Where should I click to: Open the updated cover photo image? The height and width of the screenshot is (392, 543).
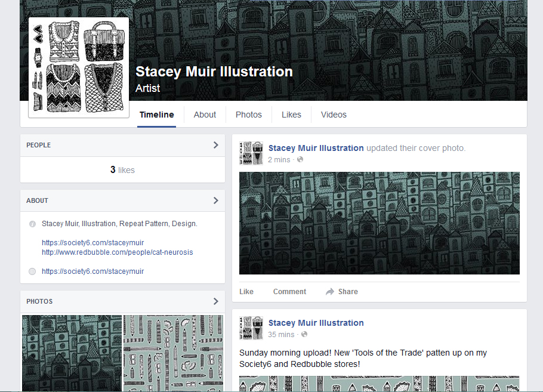[x=379, y=223]
